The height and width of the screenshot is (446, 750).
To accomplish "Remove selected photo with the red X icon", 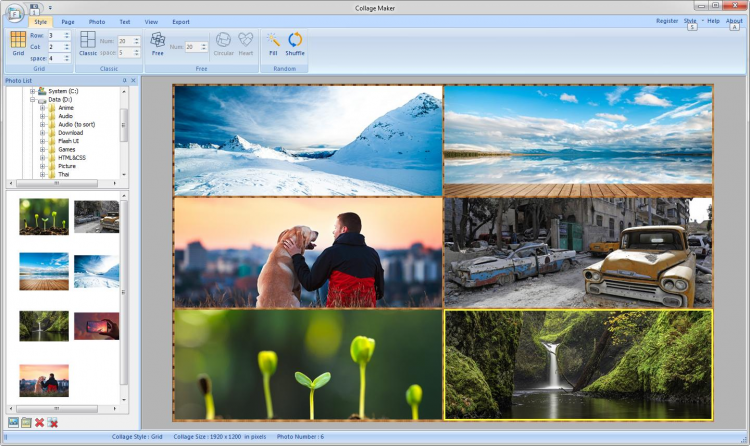I will [x=40, y=423].
